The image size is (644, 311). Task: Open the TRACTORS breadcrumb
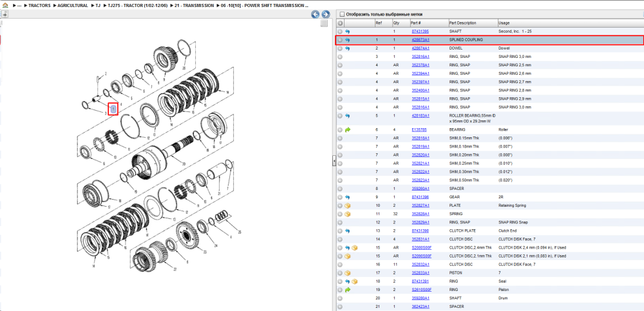coord(39,6)
